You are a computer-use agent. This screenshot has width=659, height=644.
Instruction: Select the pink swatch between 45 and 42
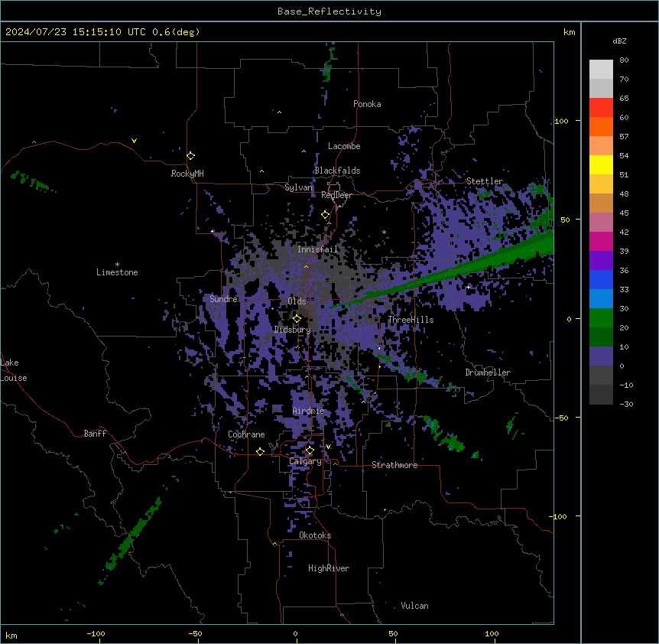[601, 222]
